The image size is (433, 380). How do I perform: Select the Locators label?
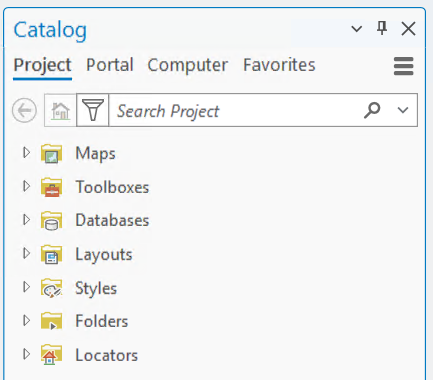(x=107, y=355)
